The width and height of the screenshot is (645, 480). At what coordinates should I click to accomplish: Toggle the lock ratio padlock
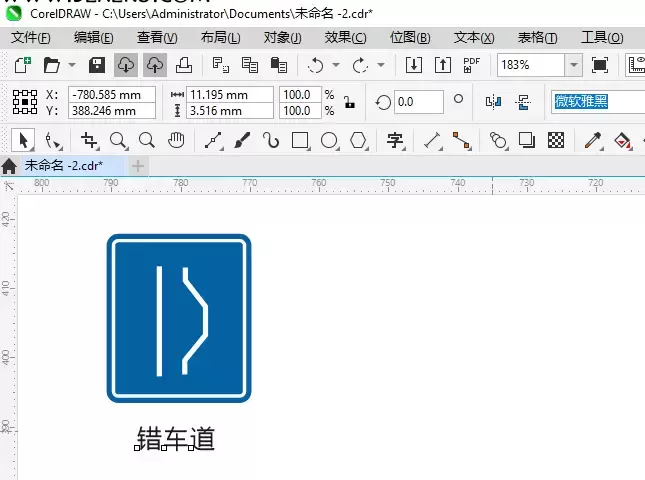click(x=349, y=102)
